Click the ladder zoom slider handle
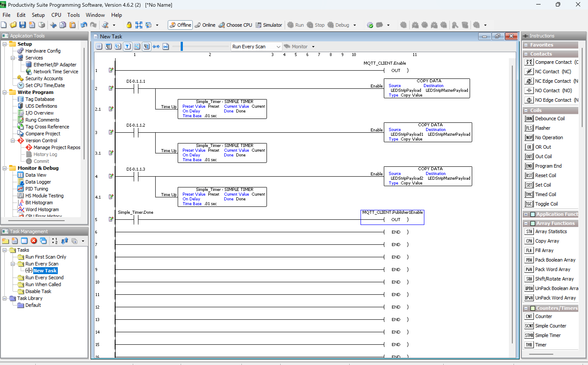Image resolution: width=588 pixels, height=365 pixels. pos(182,46)
